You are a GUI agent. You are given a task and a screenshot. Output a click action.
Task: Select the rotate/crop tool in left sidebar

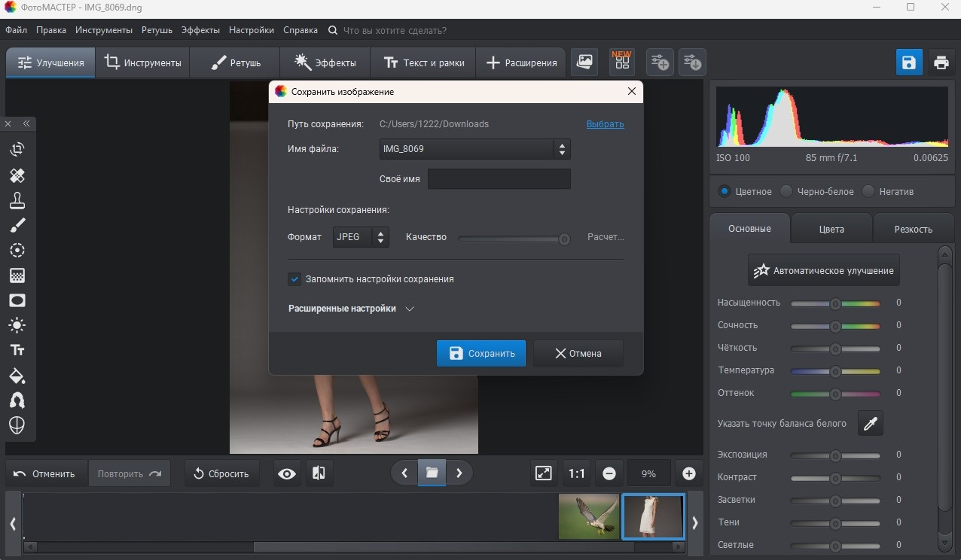point(17,149)
